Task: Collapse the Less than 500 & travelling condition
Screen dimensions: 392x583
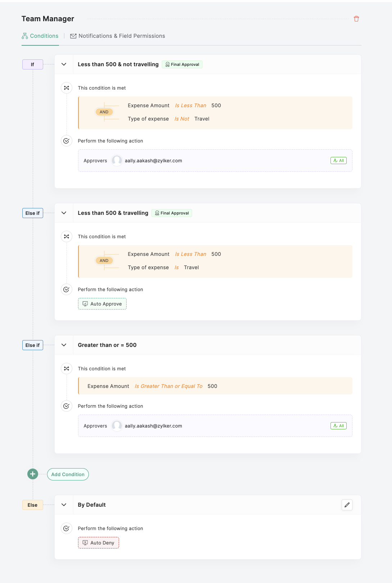Action: pos(64,213)
